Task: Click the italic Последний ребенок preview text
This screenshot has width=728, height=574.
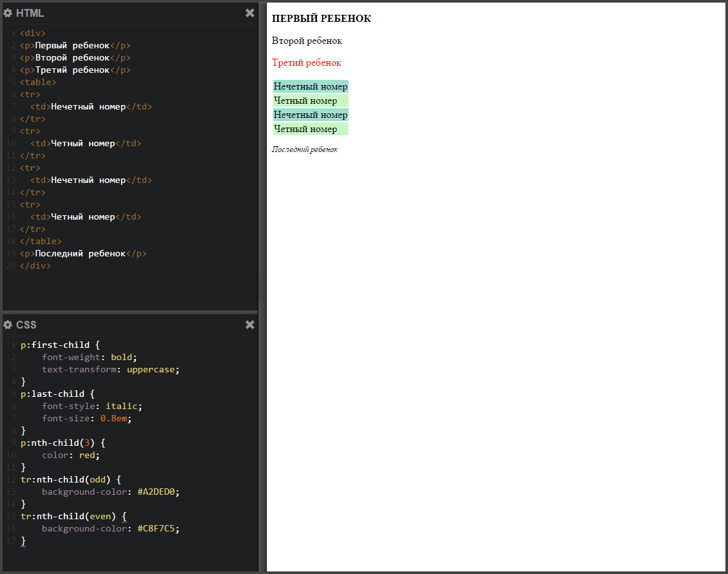Action: pos(305,149)
